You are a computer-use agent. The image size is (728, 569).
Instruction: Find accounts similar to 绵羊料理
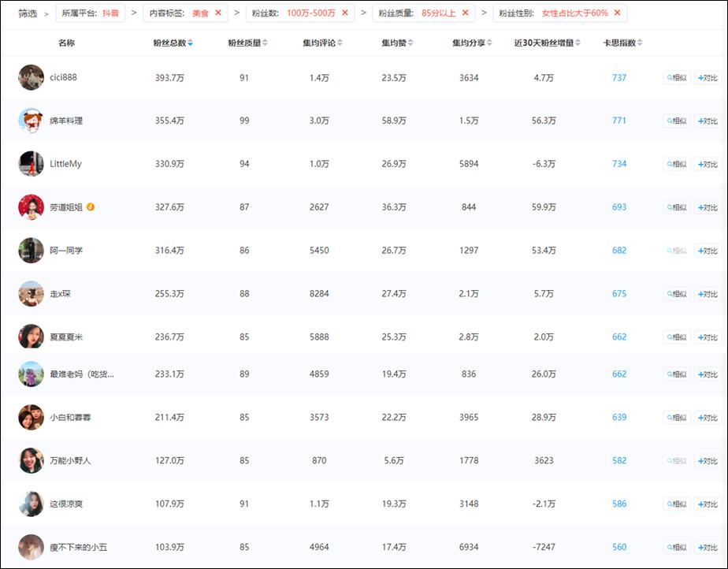click(x=677, y=121)
